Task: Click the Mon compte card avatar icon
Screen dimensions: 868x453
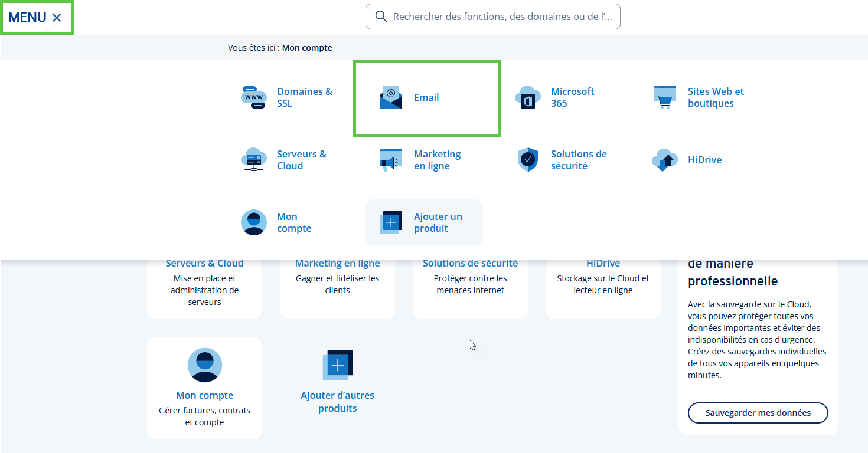Action: [204, 365]
